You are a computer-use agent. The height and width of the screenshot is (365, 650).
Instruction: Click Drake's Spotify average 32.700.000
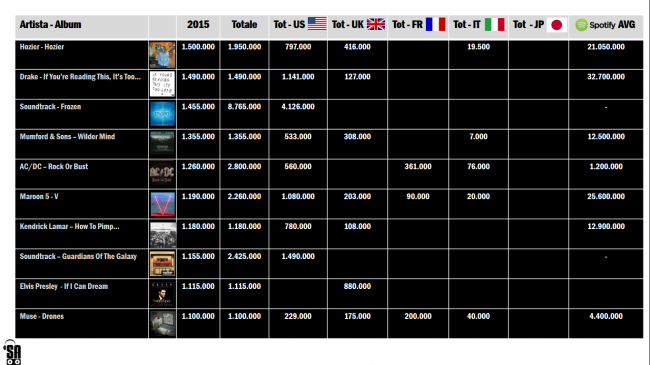[x=606, y=77]
